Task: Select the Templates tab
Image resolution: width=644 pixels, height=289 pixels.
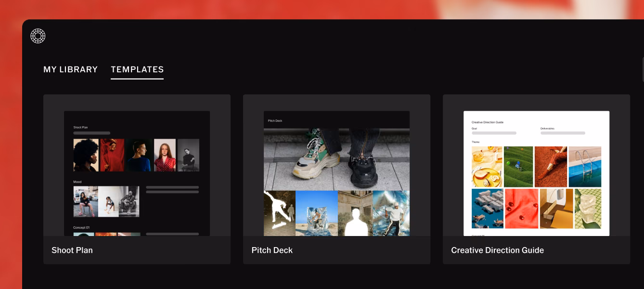Action: pyautogui.click(x=137, y=69)
